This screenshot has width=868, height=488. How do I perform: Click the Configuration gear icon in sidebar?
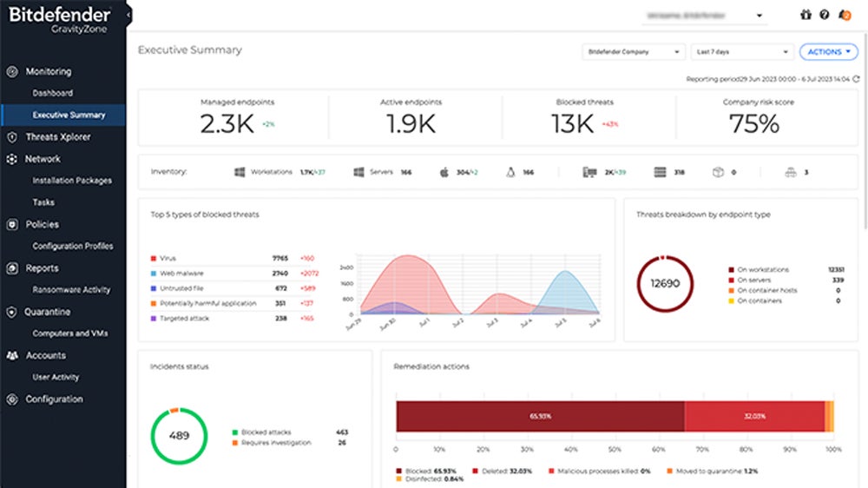click(11, 399)
